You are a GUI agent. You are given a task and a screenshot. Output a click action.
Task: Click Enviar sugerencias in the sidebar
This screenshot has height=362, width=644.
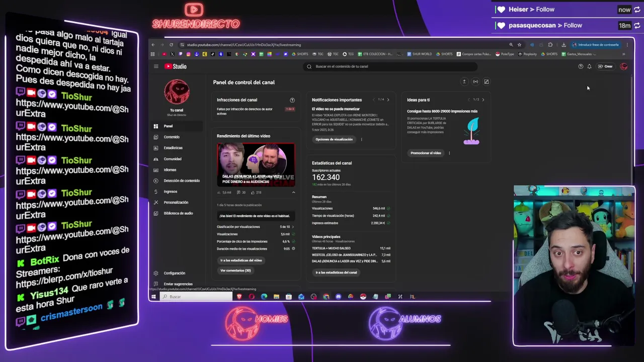pos(177,284)
